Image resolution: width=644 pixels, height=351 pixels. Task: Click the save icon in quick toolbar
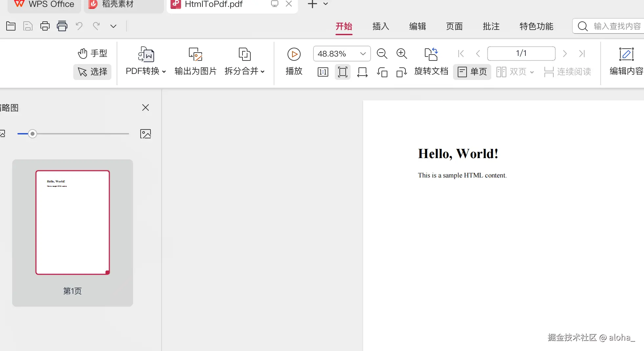(x=28, y=26)
